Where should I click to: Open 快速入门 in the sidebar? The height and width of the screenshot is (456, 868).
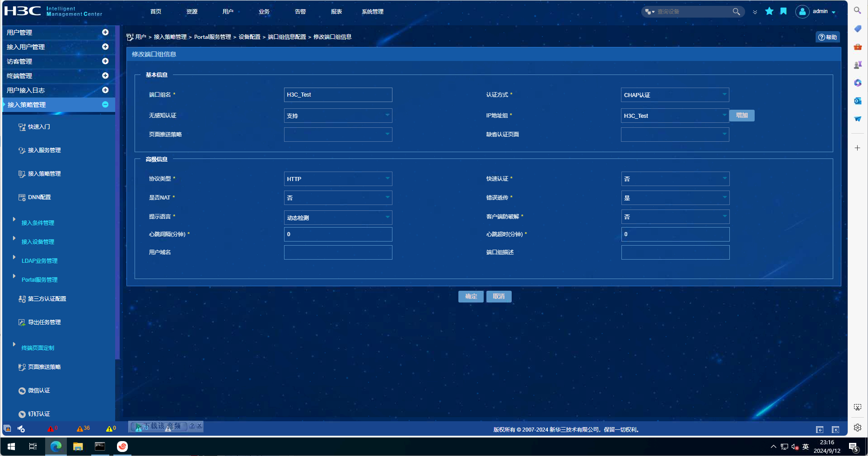(39, 127)
